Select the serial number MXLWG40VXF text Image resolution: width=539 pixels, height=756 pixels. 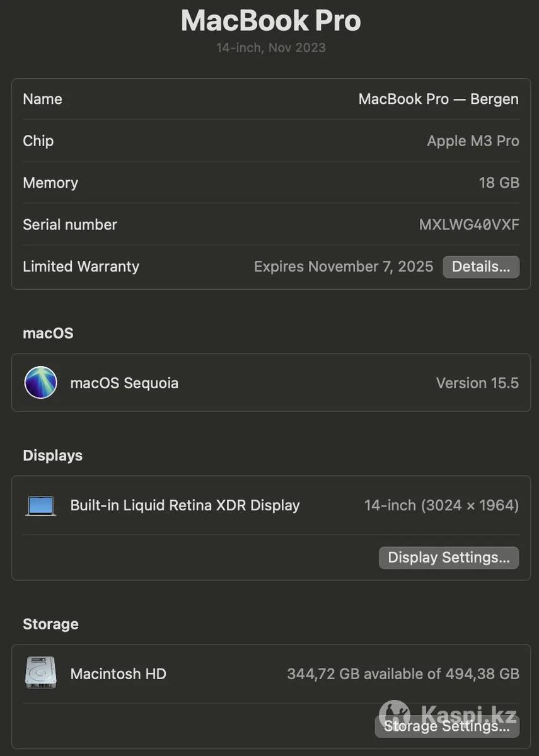[469, 224]
